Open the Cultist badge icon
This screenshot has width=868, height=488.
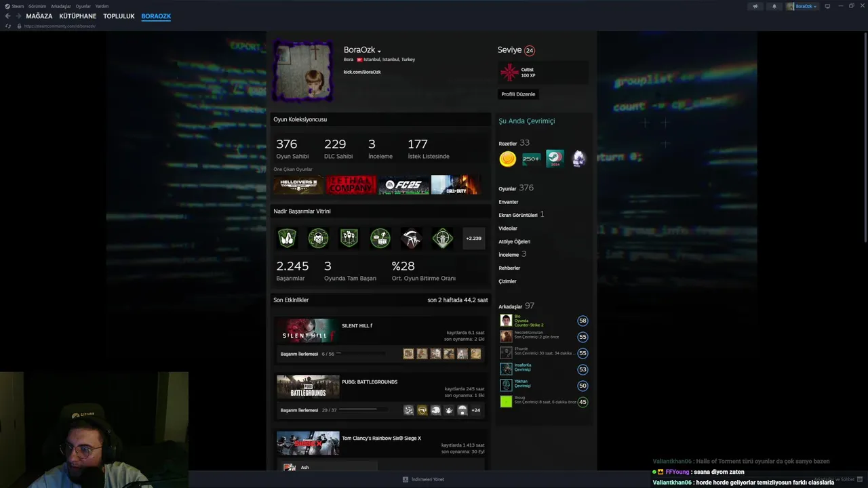509,72
